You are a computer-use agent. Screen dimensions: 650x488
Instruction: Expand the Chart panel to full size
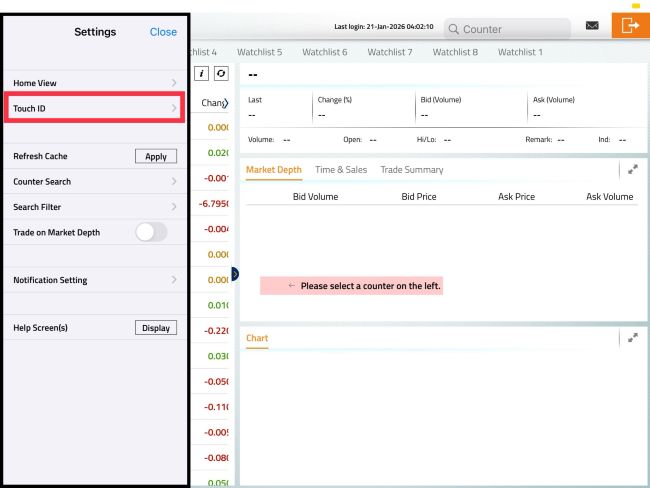tap(632, 338)
